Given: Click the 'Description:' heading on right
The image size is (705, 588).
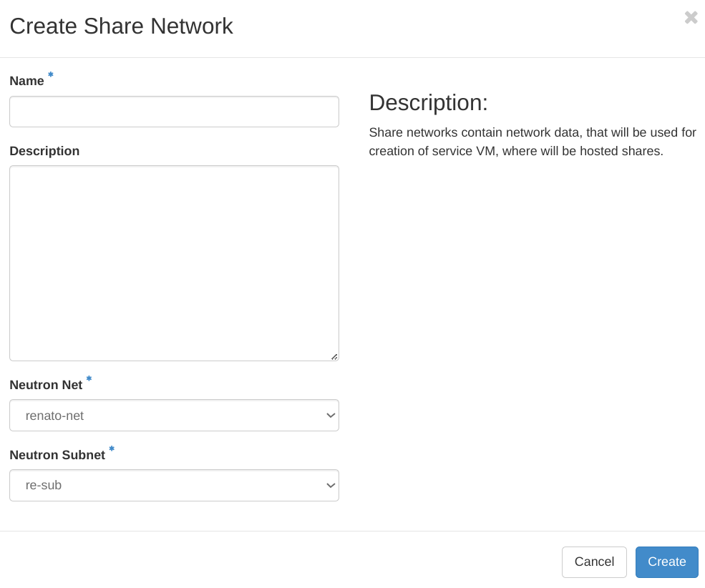Looking at the screenshot, I should tap(429, 103).
